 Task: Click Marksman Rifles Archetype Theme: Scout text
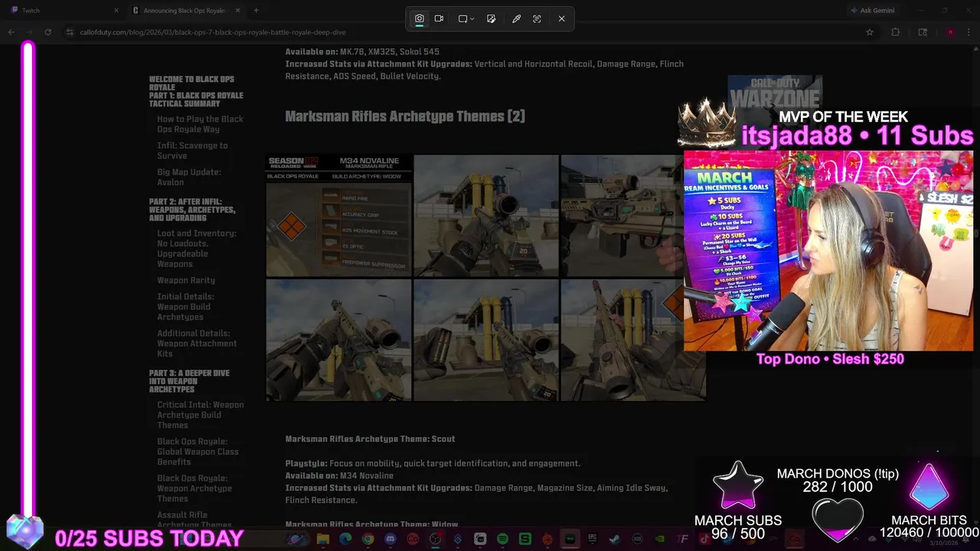point(370,439)
